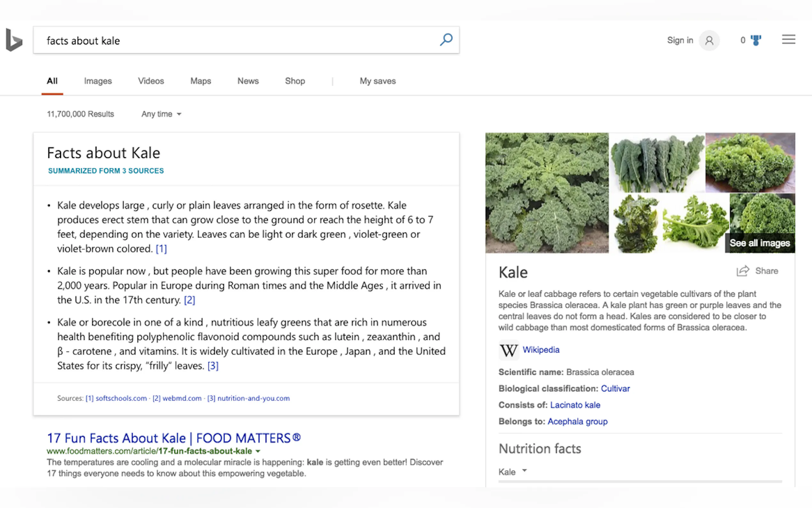Open the hamburger menu

[788, 39]
